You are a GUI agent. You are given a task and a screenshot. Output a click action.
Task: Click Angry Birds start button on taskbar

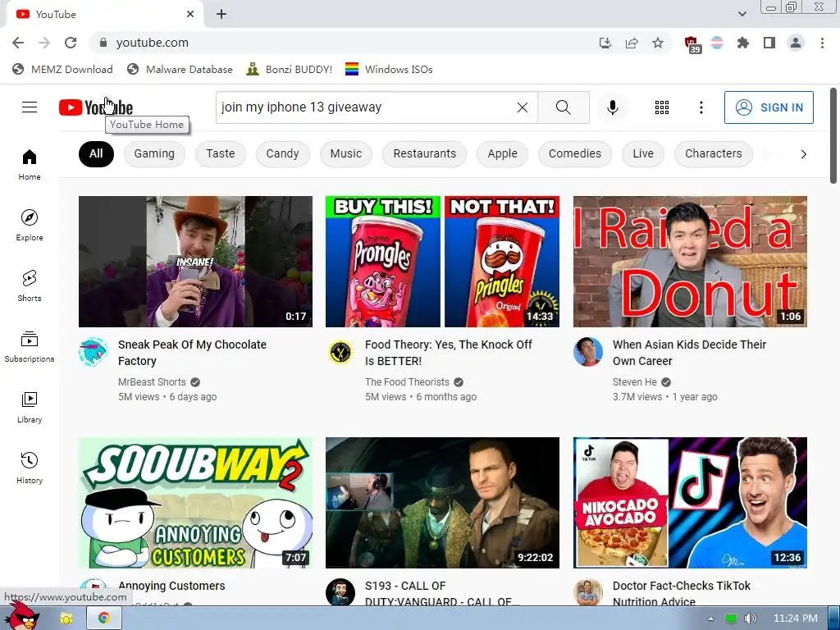(22, 617)
